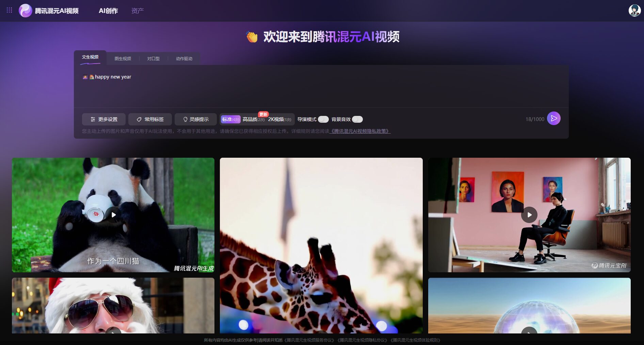The width and height of the screenshot is (644, 345).
Task: Enable the 背景音效 switch
Action: [x=357, y=119]
